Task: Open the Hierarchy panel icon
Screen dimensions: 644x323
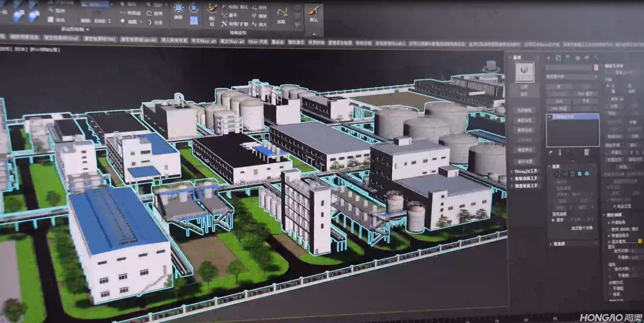Action: click(x=568, y=58)
